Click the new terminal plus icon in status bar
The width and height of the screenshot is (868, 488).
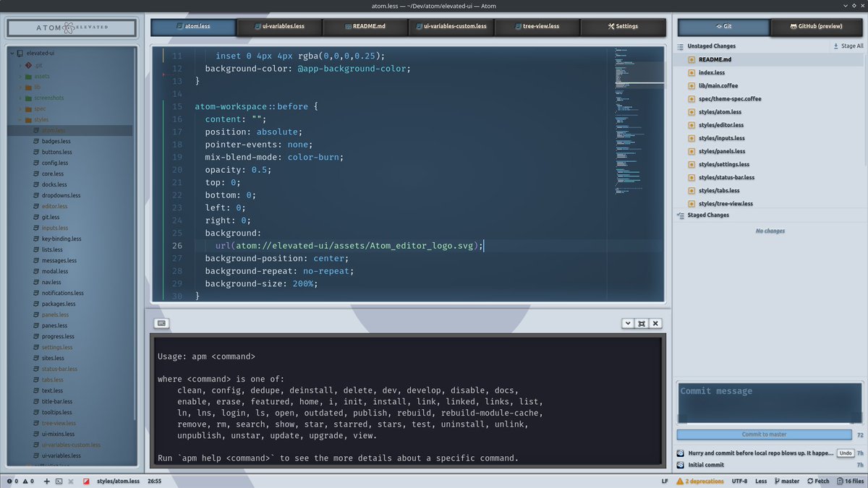(x=46, y=481)
